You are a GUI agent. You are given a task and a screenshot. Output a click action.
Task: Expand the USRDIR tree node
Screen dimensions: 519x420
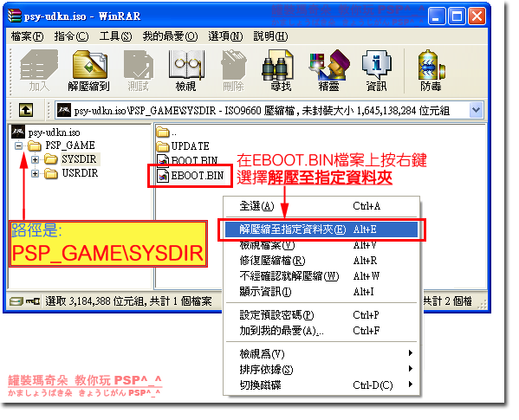(x=35, y=173)
